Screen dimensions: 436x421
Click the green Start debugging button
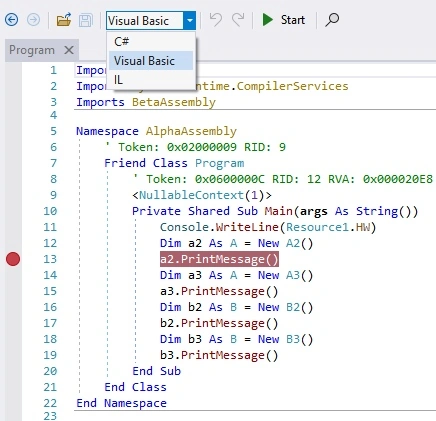tap(283, 20)
